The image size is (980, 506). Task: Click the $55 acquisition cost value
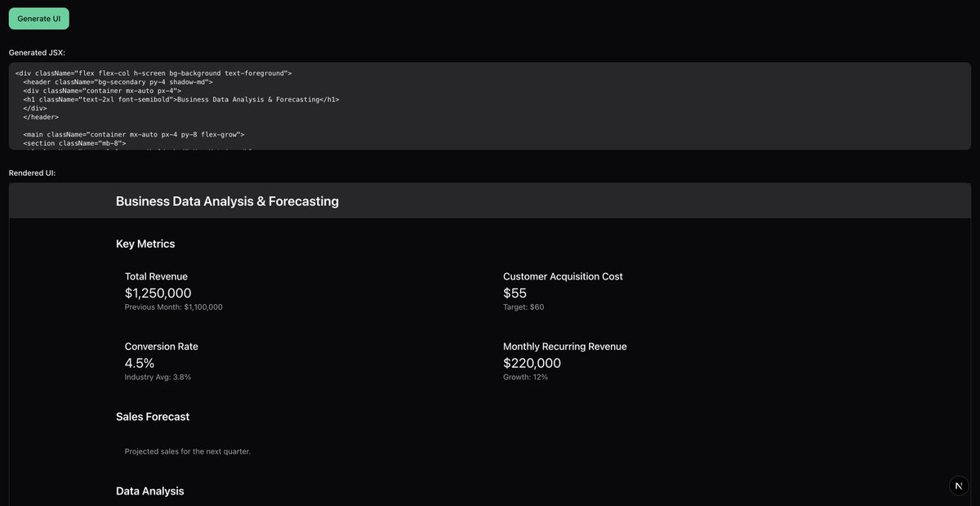514,292
